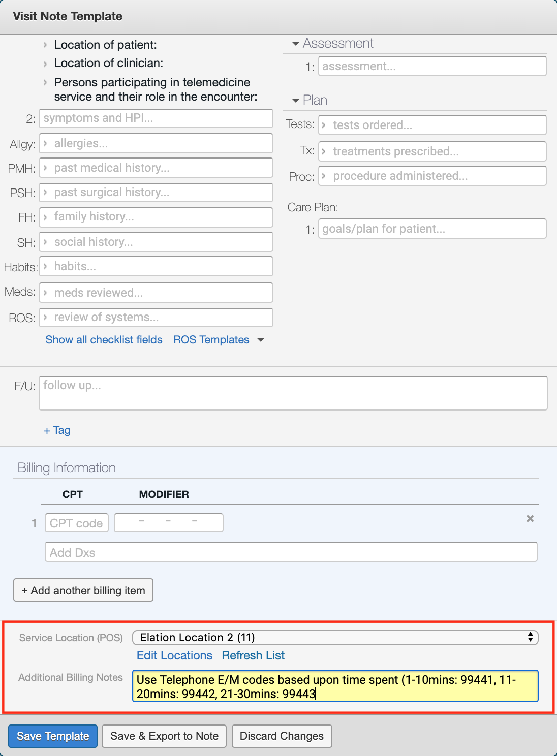Screen dimensions: 557x756
Task: Expand the review of systems field
Action: [x=45, y=317]
